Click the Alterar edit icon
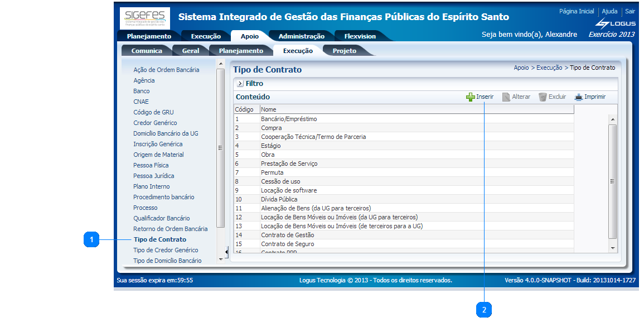 [506, 97]
